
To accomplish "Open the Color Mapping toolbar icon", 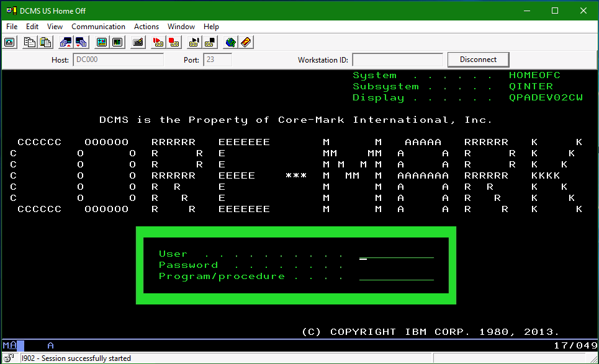I will (117, 42).
